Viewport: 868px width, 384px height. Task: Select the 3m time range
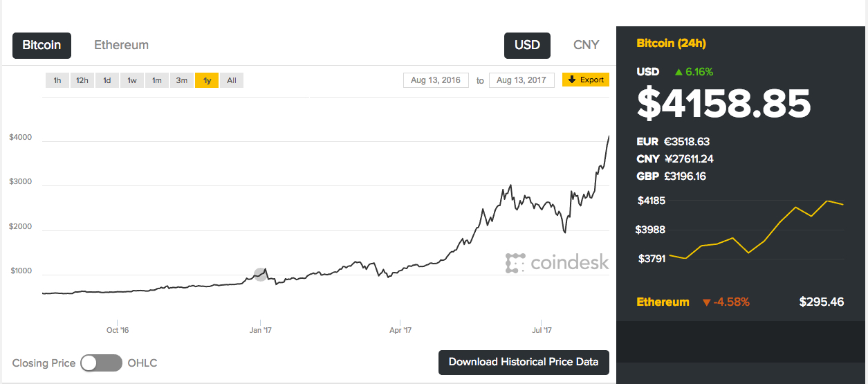(x=181, y=80)
